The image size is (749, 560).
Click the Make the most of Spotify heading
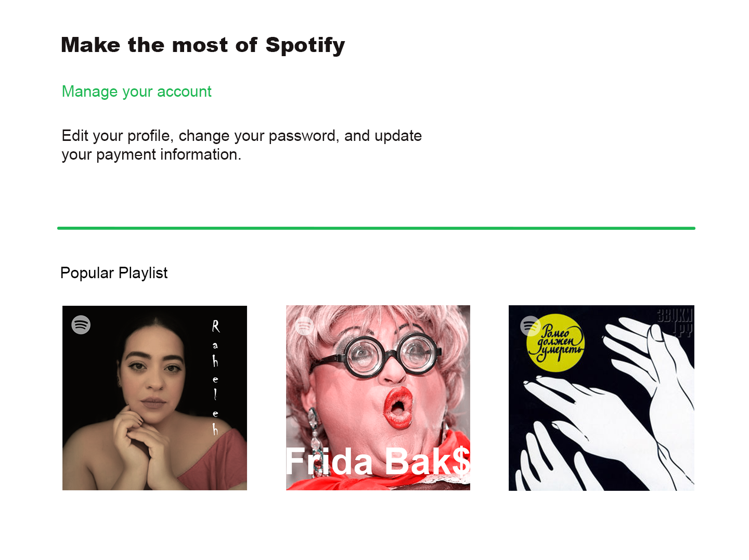coord(203,45)
